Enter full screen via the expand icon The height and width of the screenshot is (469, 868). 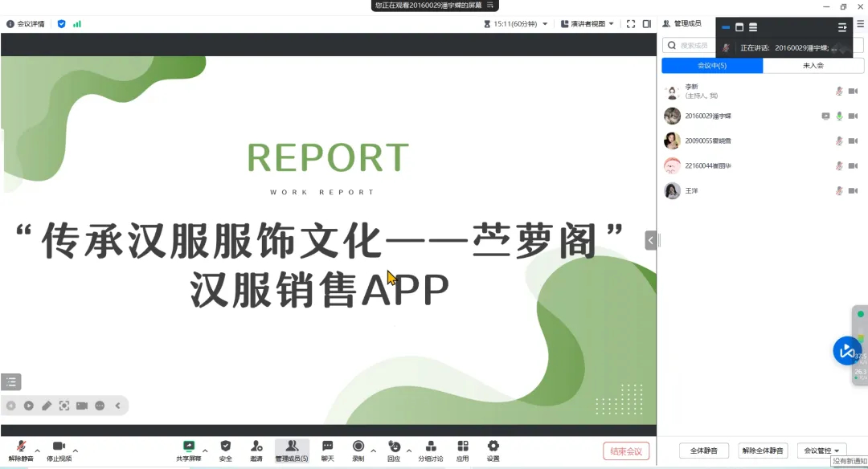click(630, 24)
